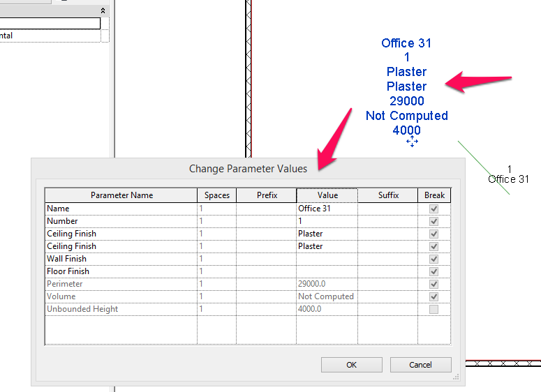Click the empty properties input field in the left panel
The image size is (541, 392).
pyautogui.click(x=50, y=24)
